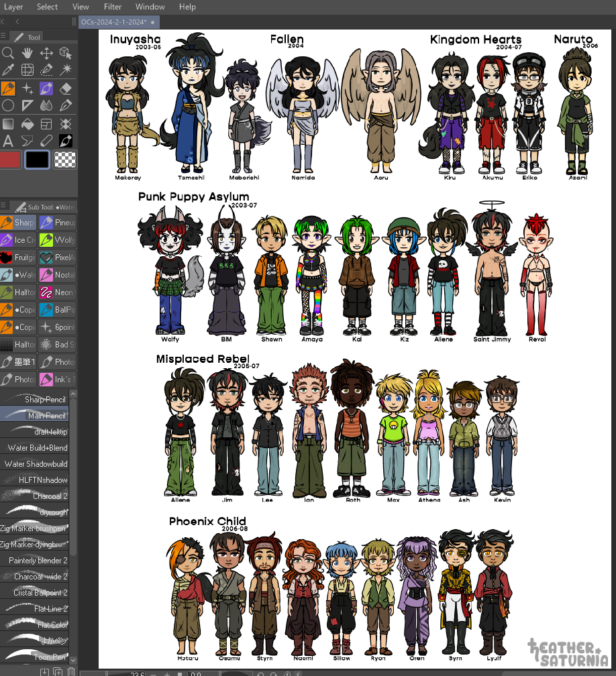The height and width of the screenshot is (676, 616).
Task: Click the brush list scroll up arrow
Action: [73, 394]
